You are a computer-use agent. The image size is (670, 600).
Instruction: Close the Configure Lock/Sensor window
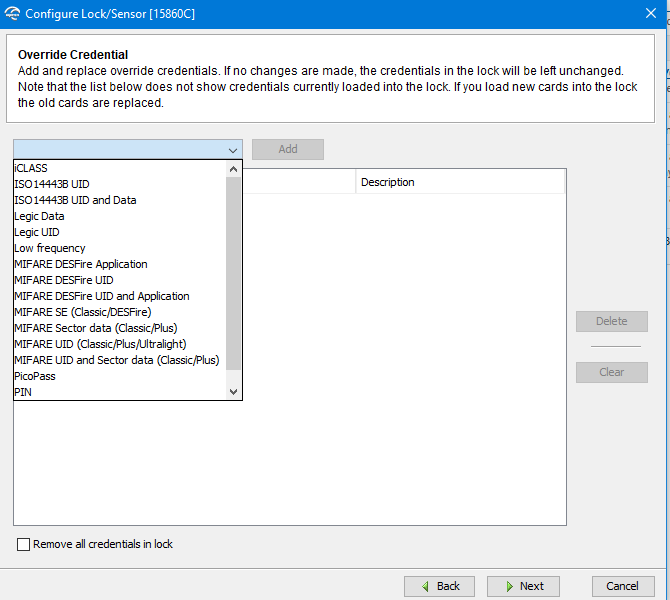(x=650, y=14)
